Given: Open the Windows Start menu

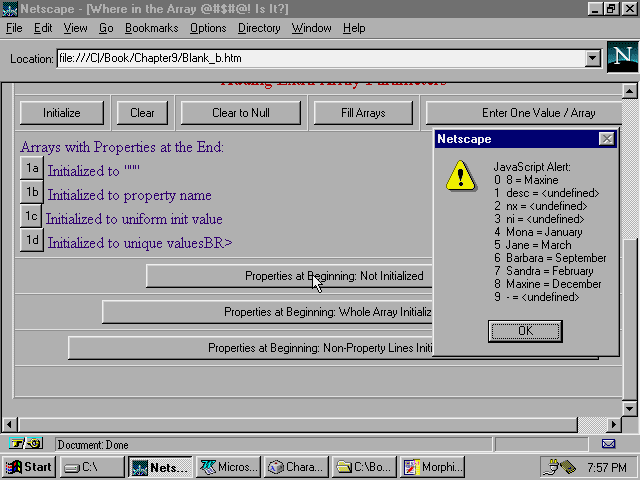Looking at the screenshot, I should click(28, 467).
